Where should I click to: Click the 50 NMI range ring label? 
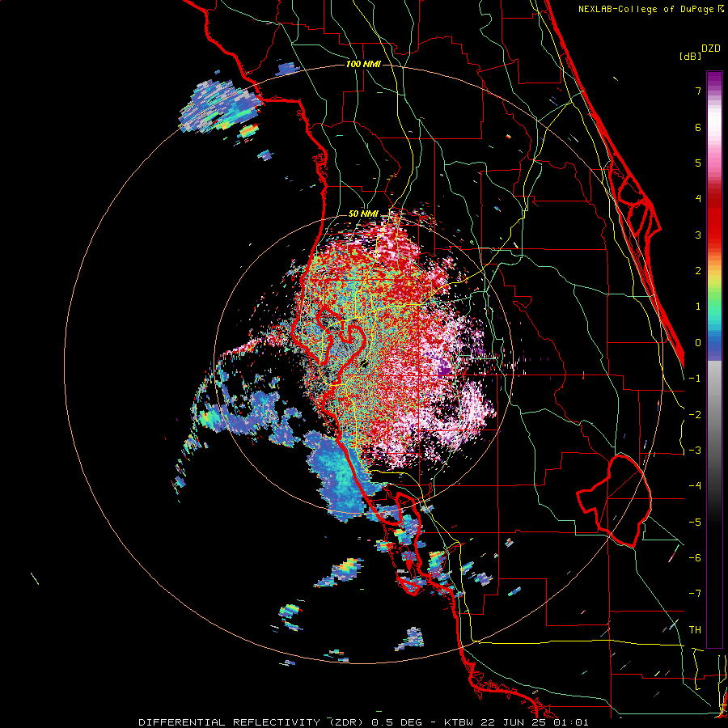(363, 214)
